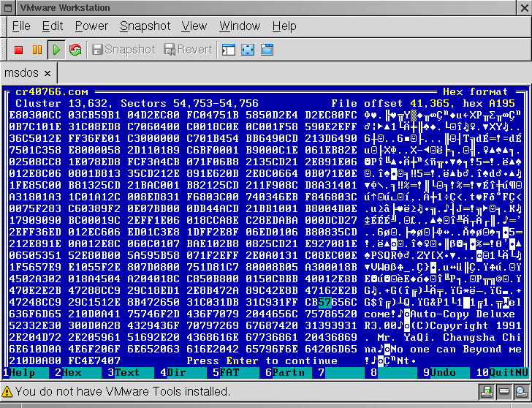Click hex value 31393931 in the grid

tap(331, 326)
